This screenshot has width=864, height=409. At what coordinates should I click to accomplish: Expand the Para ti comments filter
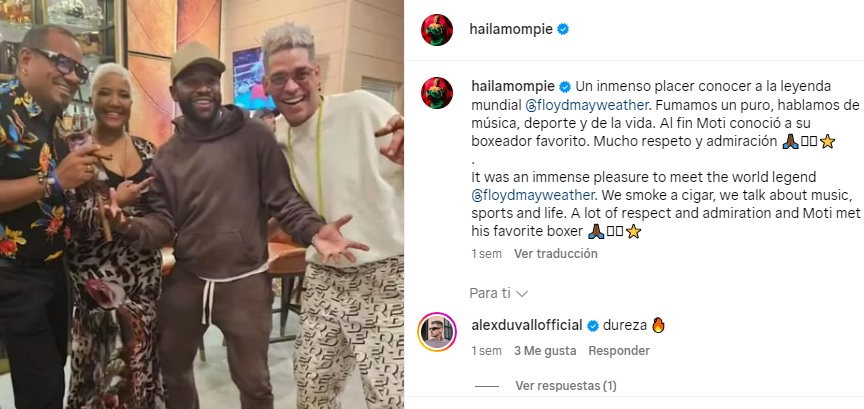click(x=499, y=293)
